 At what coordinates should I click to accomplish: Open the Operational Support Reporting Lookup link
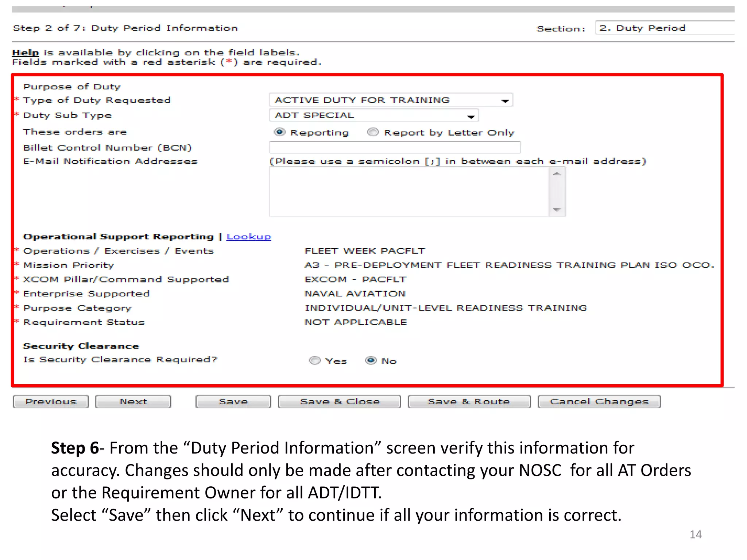pyautogui.click(x=248, y=237)
